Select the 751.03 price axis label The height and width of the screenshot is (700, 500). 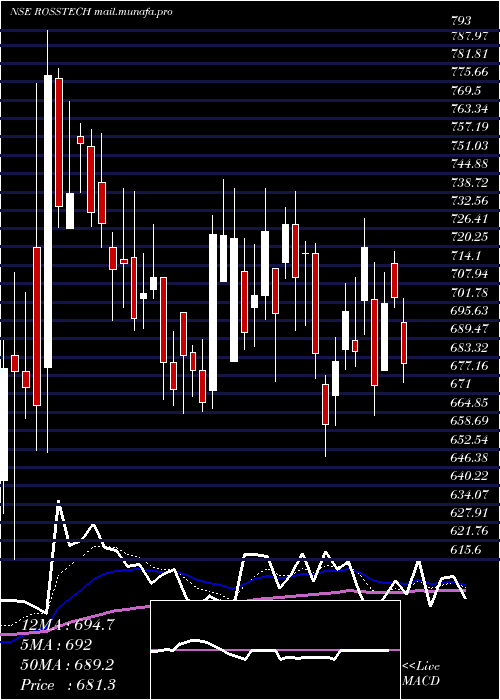(470, 146)
